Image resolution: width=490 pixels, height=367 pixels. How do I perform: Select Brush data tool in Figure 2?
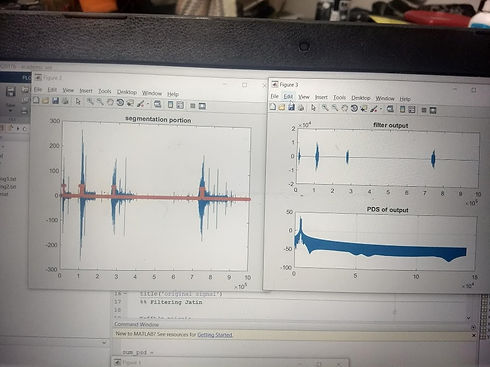140,103
